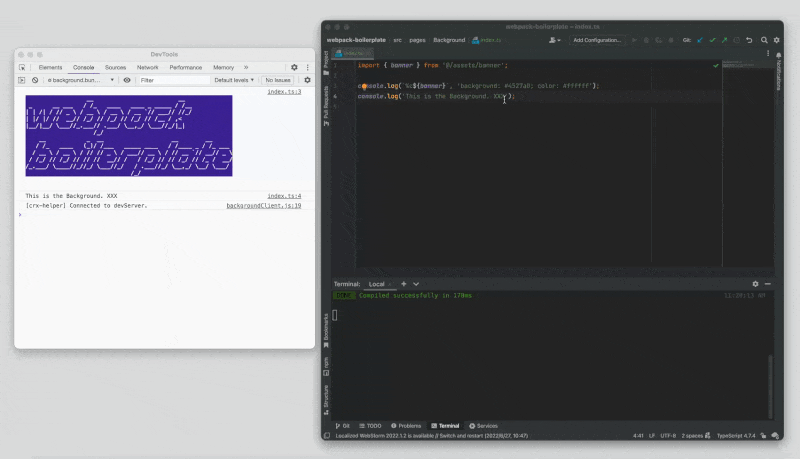Open console settings gear next to No Issues

[x=307, y=80]
